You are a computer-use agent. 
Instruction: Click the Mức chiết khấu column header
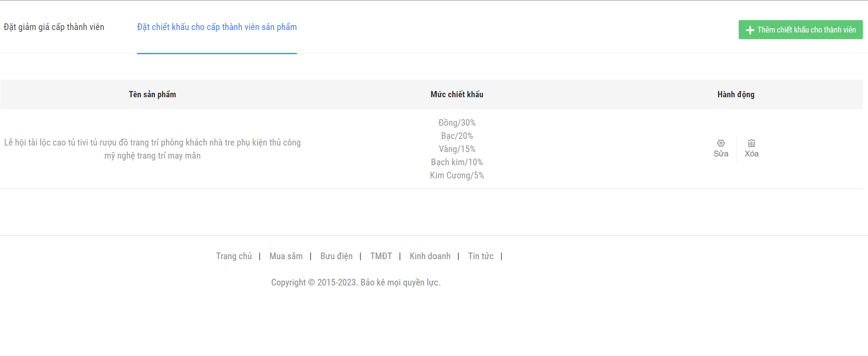[x=457, y=94]
